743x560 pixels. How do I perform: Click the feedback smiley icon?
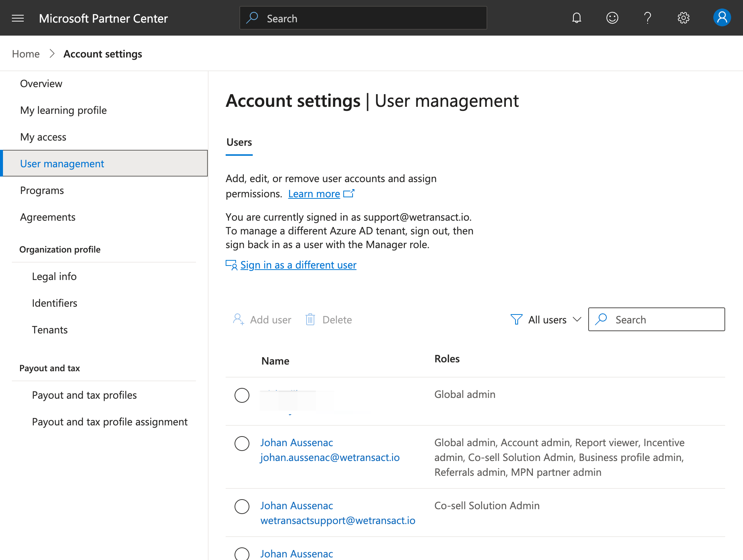coord(612,18)
